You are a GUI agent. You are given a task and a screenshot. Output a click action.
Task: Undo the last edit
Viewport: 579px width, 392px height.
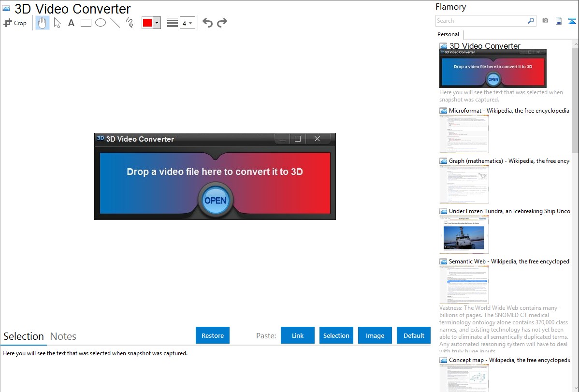coord(207,23)
